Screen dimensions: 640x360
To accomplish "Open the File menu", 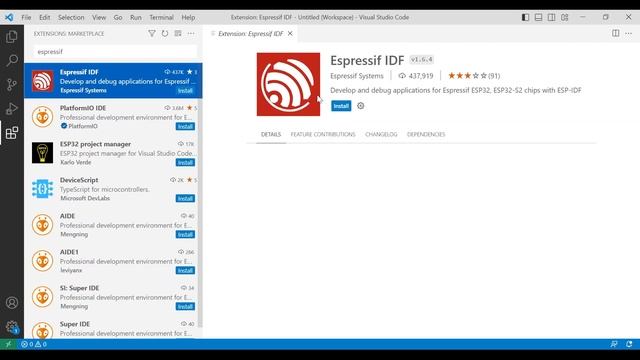I will (26, 17).
